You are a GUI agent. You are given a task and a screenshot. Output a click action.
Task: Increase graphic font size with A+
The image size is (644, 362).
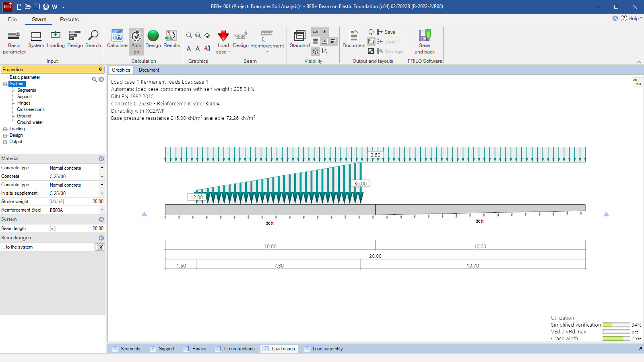tap(189, 48)
